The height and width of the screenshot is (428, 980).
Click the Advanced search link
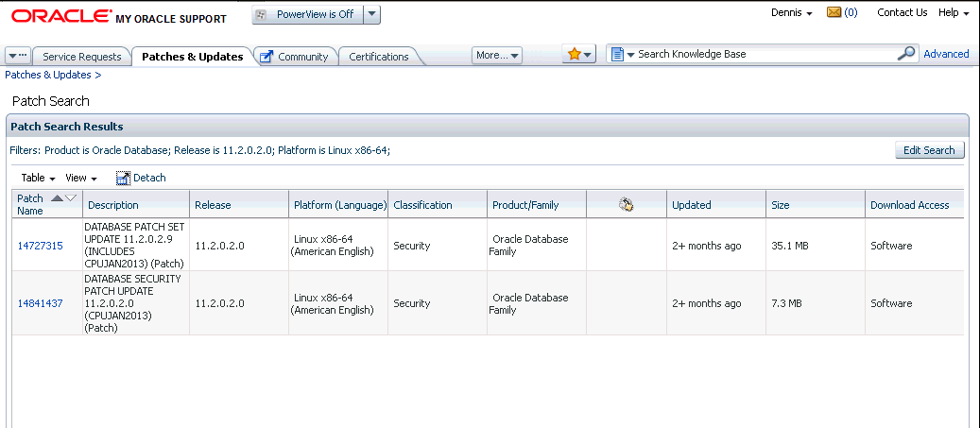(946, 54)
